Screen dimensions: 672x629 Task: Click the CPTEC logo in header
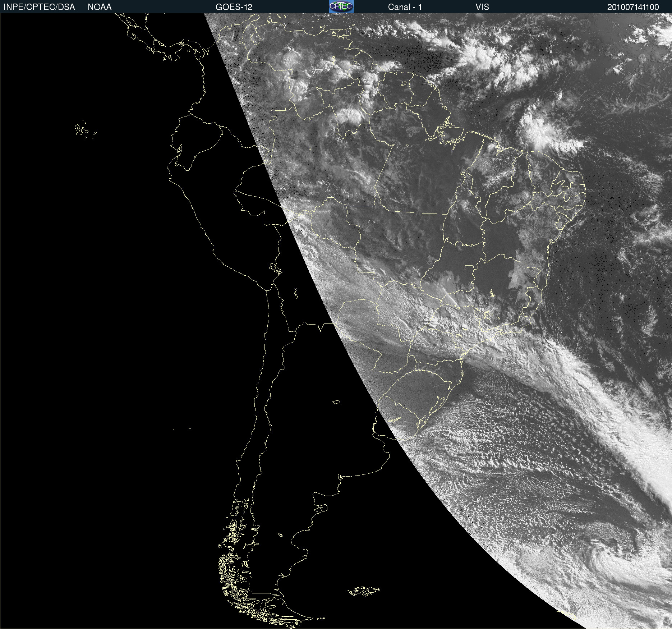(x=341, y=6)
